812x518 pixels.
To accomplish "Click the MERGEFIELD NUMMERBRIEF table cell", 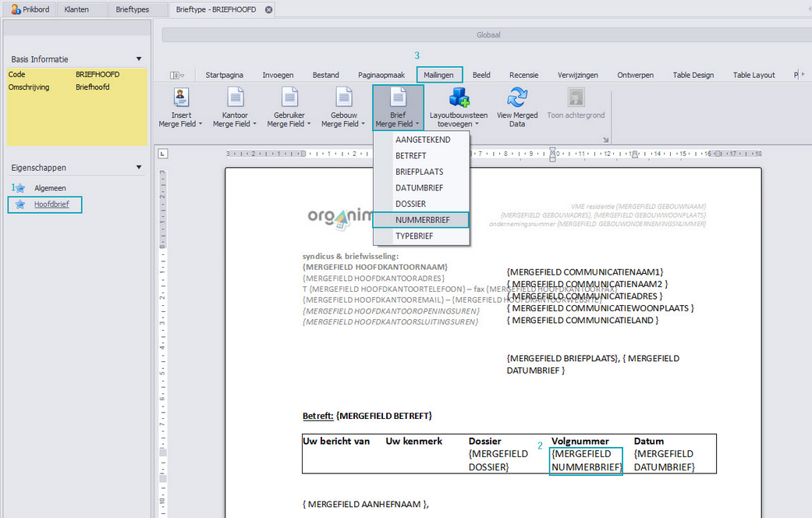I will tap(586, 460).
